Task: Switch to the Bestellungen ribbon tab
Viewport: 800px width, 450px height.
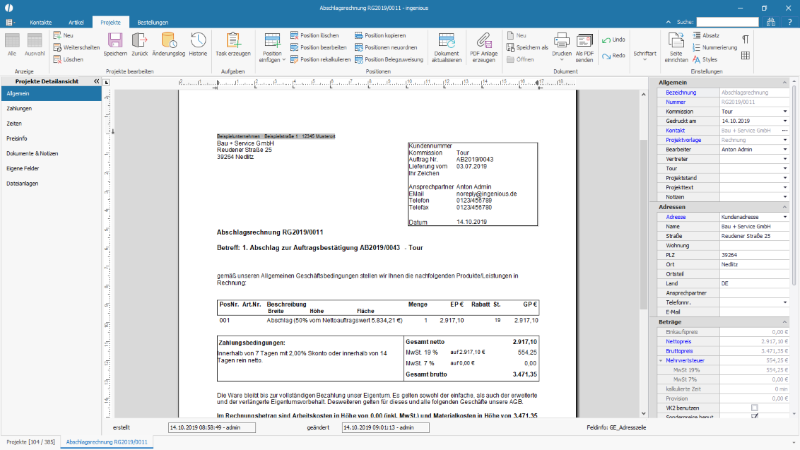Action: pos(153,22)
